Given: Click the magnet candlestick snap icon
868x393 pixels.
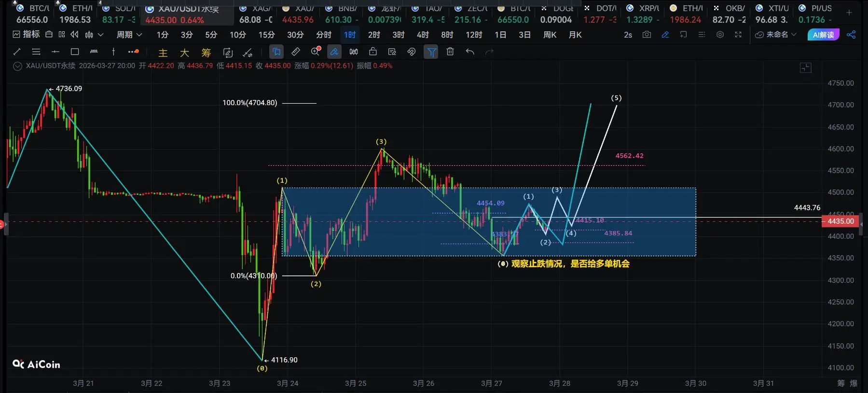Looking at the screenshot, I should point(354,52).
